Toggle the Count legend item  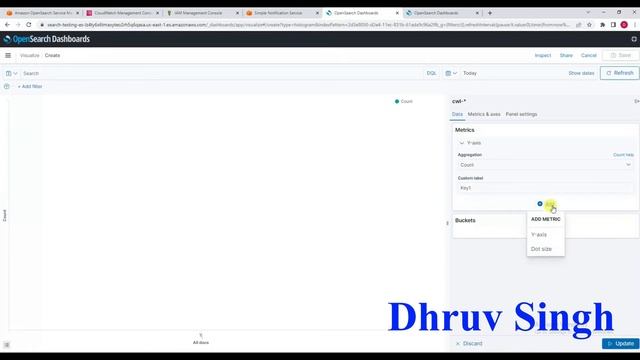[404, 101]
